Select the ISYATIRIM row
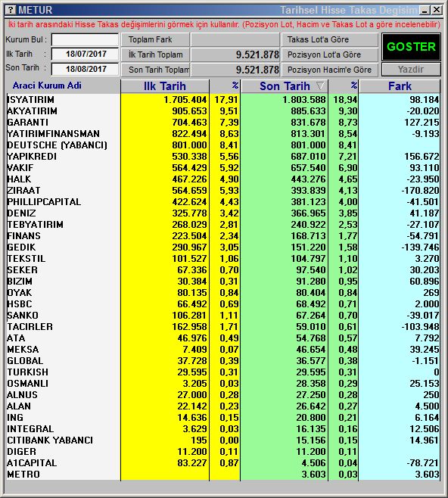The image size is (448, 498). (223, 100)
